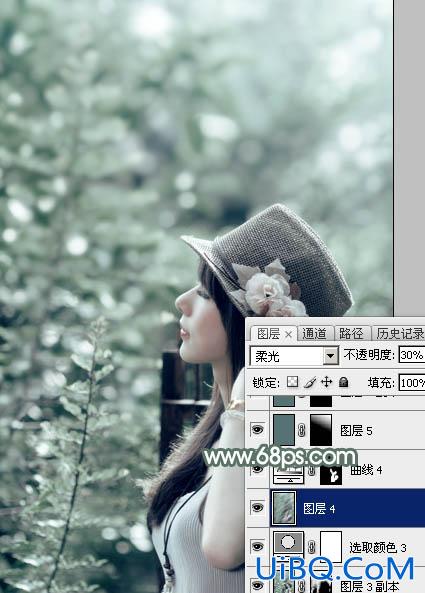The width and height of the screenshot is (425, 593).
Task: Click the 图层 5 layer name
Action: [x=356, y=430]
